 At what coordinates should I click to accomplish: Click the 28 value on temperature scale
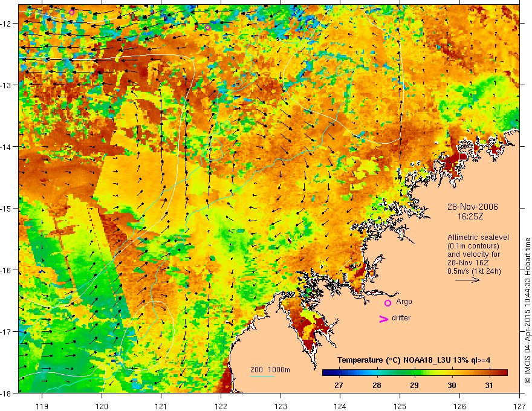pyautogui.click(x=377, y=385)
